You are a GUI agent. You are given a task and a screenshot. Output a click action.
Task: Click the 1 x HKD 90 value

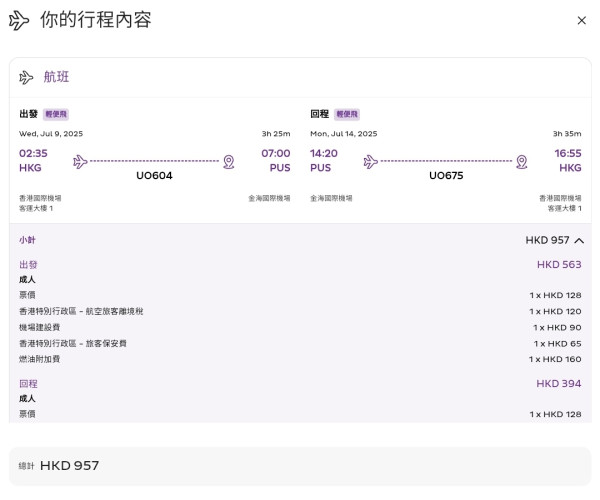click(557, 327)
